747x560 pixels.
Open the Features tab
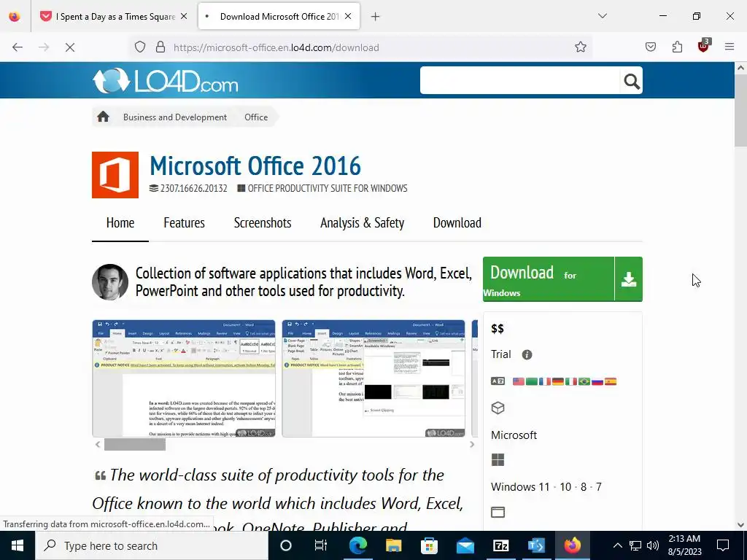coord(185,223)
